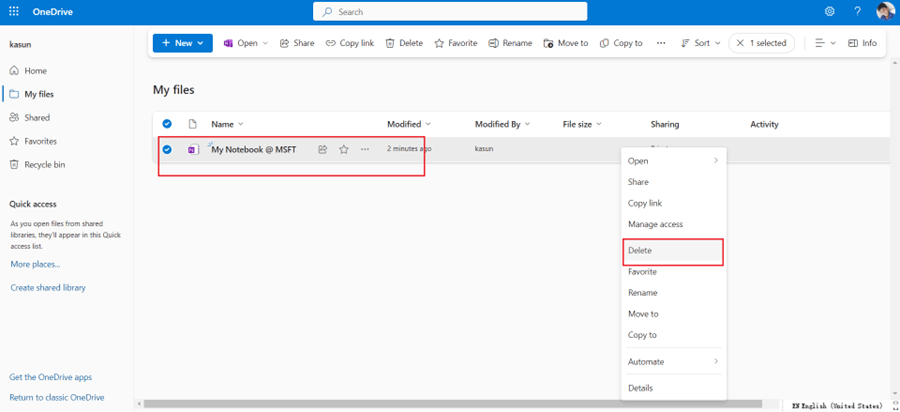900x412 pixels.
Task: Open the Sort dropdown
Action: pos(700,43)
